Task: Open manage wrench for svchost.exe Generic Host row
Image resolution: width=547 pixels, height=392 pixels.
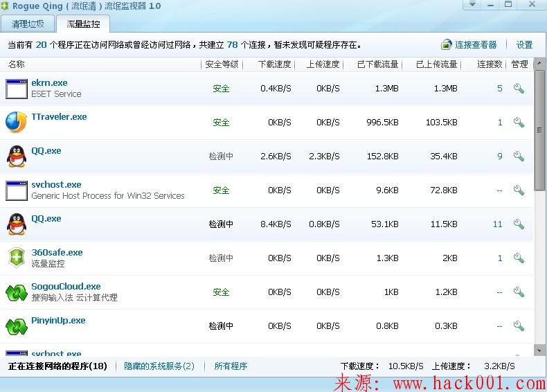Action: [x=519, y=190]
